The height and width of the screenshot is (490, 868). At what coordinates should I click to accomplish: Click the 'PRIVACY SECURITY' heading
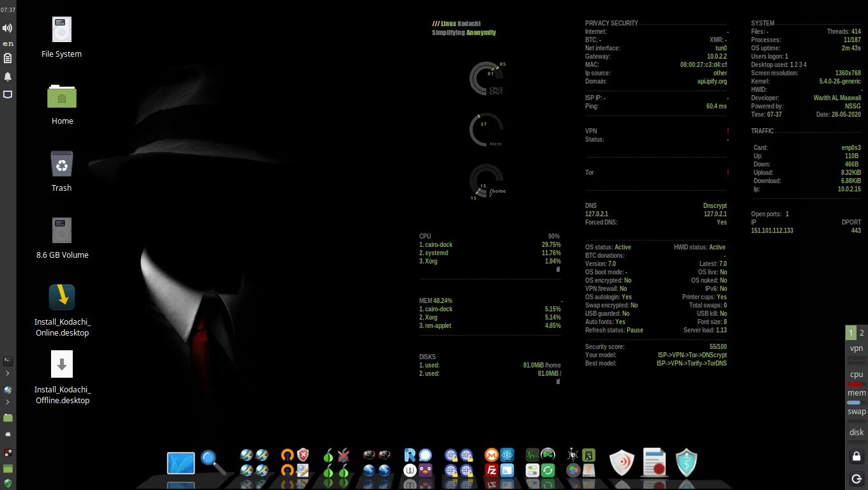[611, 24]
